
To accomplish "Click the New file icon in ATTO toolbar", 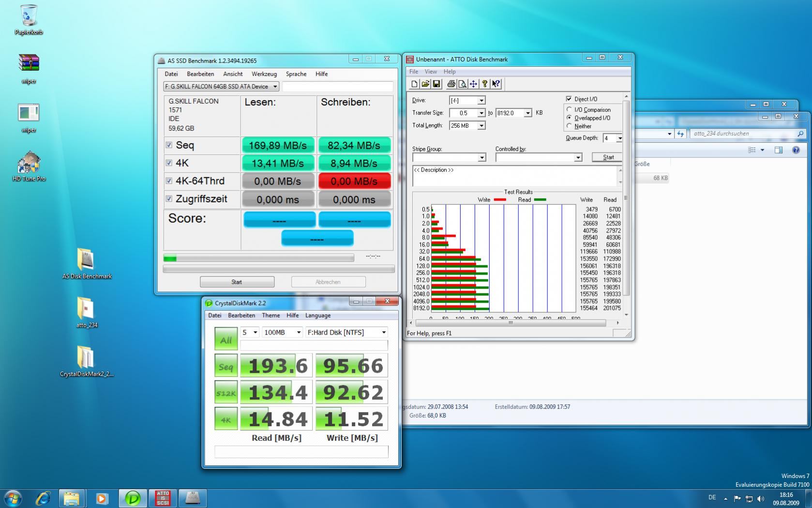I will click(414, 84).
